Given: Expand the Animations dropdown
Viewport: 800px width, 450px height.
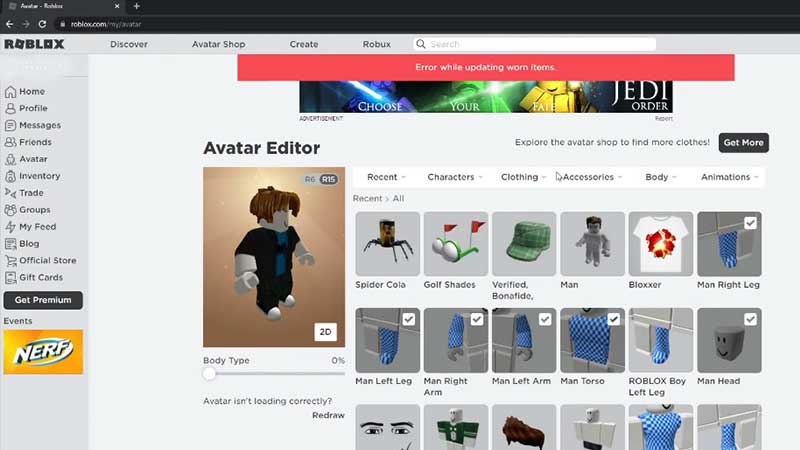Looking at the screenshot, I should click(x=730, y=177).
